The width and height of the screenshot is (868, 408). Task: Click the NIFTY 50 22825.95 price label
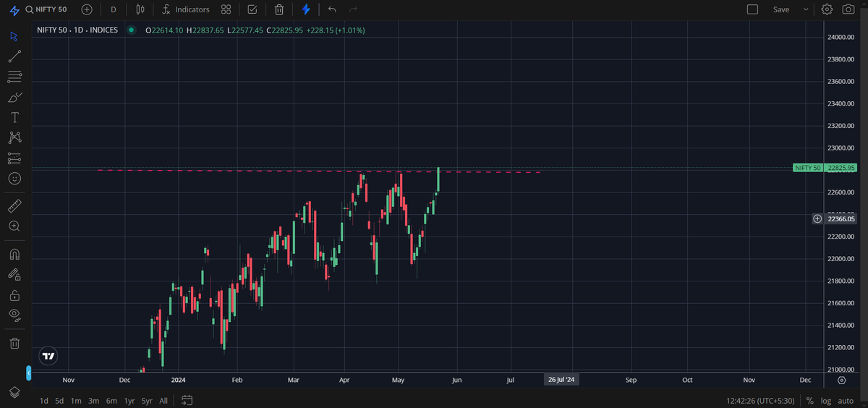[824, 168]
